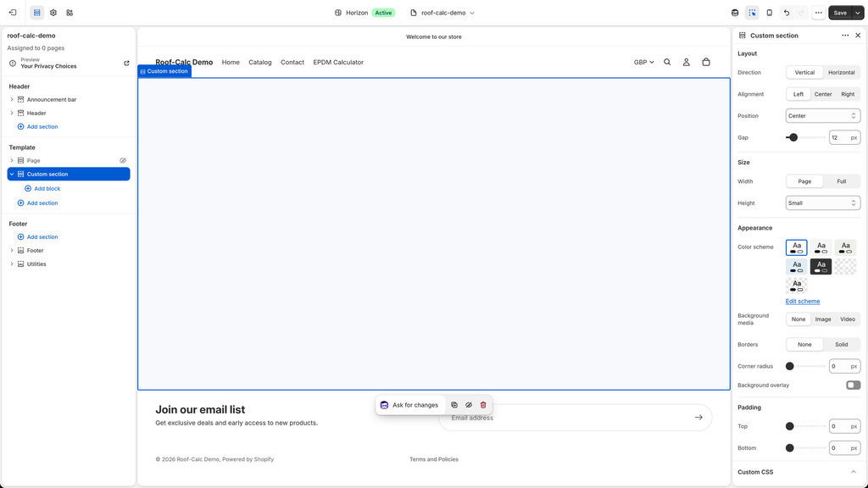The width and height of the screenshot is (868, 488).
Task: Set width to Full
Action: [x=842, y=181]
